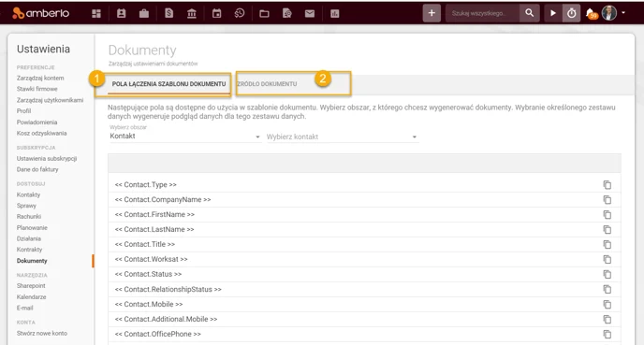Go to 'Sprawy' customization
This screenshot has width=644, height=345.
click(x=26, y=206)
